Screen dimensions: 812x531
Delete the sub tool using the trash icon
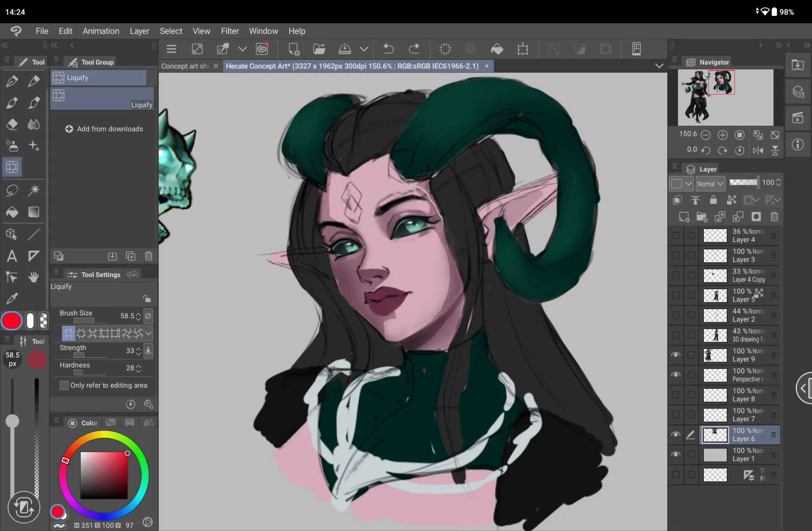[x=149, y=256]
